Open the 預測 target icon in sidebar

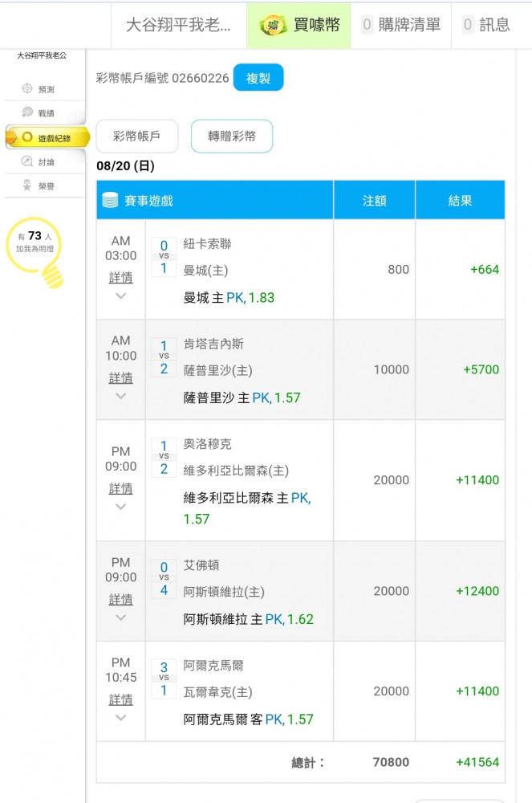pyautogui.click(x=27, y=89)
